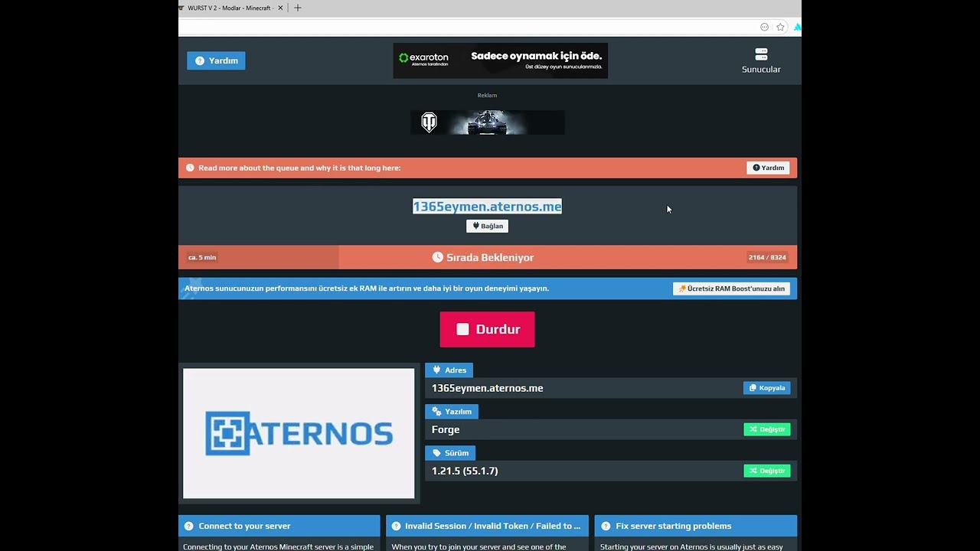Click the address text in the Adres row
Viewport: 980px width, 551px height.
487,388
